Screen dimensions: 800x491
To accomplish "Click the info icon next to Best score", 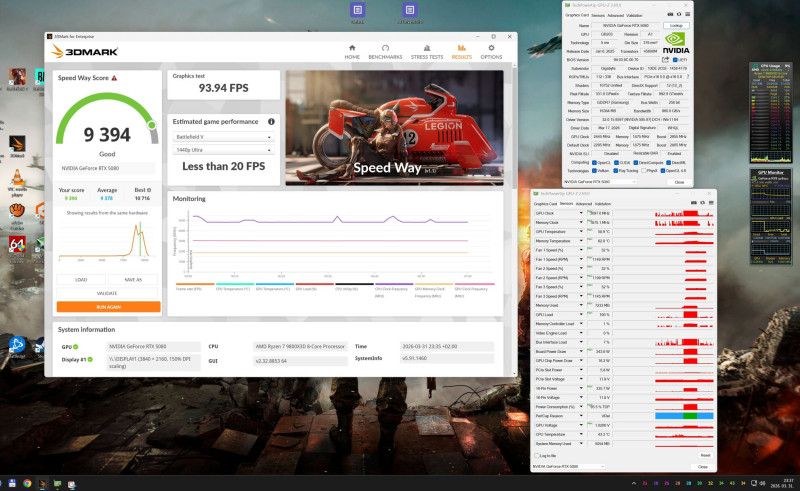I will click(149, 190).
